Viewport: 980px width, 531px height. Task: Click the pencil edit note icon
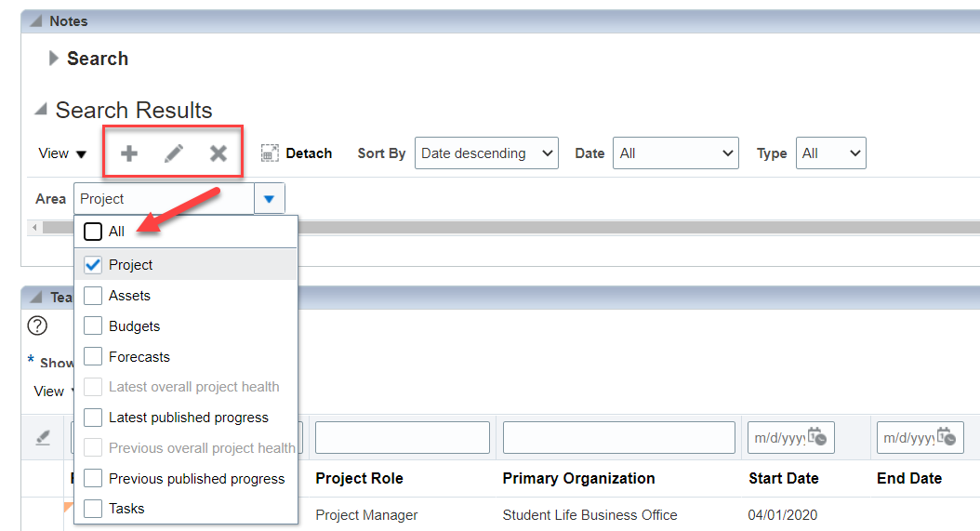click(x=174, y=153)
